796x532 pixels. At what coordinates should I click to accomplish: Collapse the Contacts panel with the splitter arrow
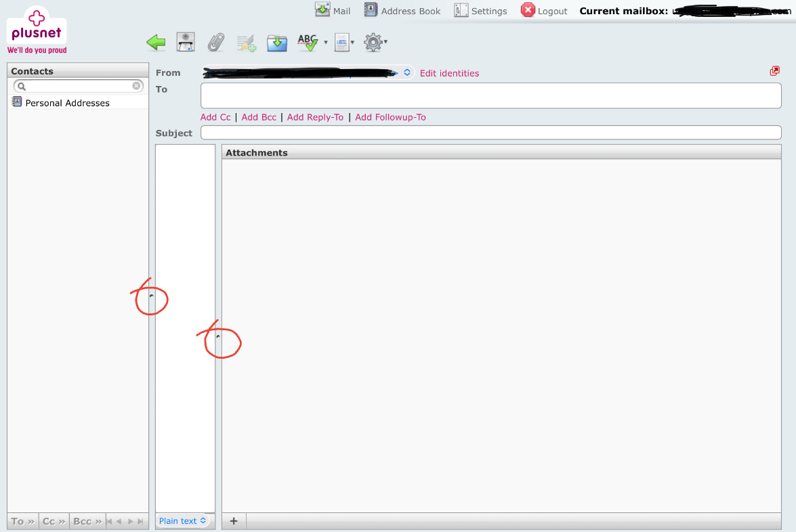point(150,295)
